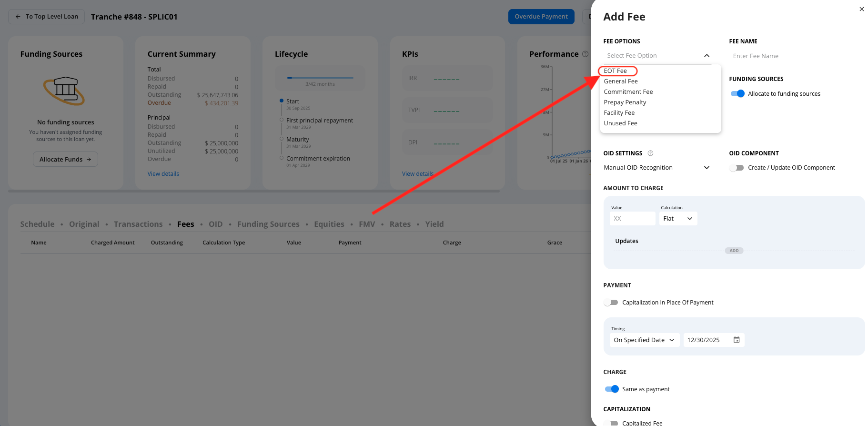
Task: Click the bank funding sources illustration
Action: [x=65, y=91]
